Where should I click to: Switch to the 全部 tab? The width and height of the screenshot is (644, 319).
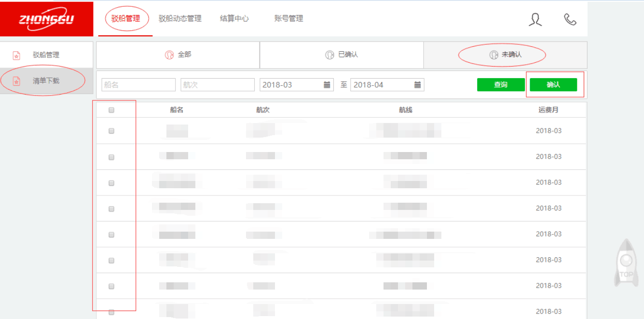(x=178, y=55)
